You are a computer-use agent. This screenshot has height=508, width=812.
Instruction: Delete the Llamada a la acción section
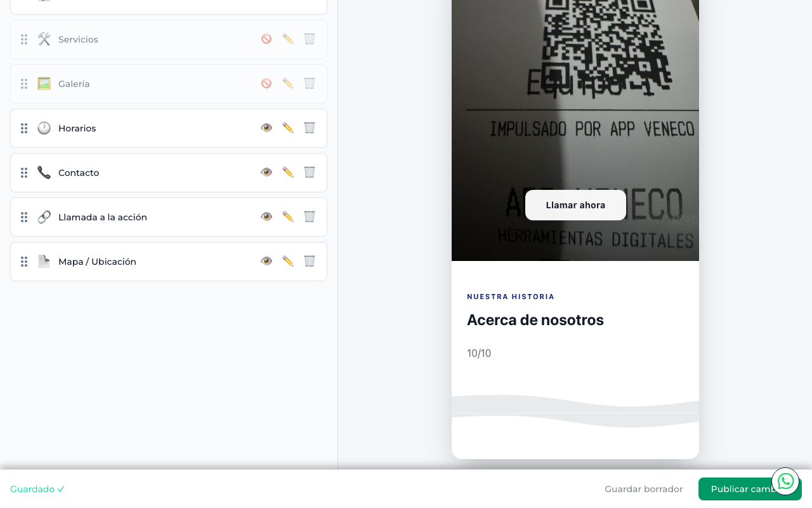click(x=310, y=217)
